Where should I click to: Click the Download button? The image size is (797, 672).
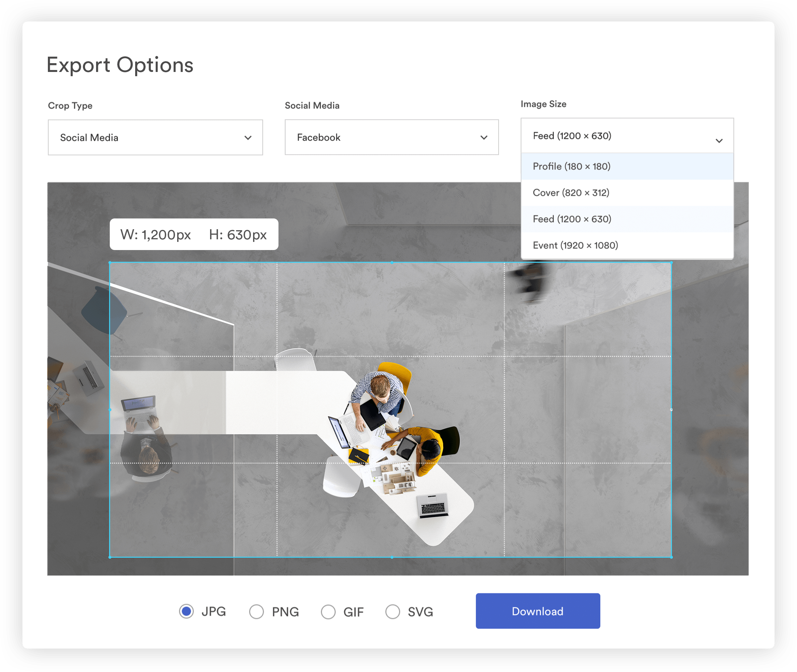pos(537,611)
